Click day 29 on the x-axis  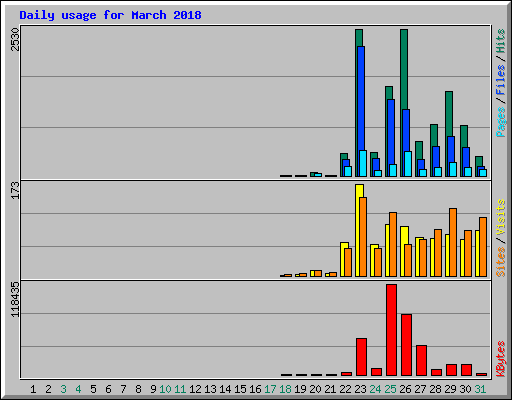coord(450,389)
